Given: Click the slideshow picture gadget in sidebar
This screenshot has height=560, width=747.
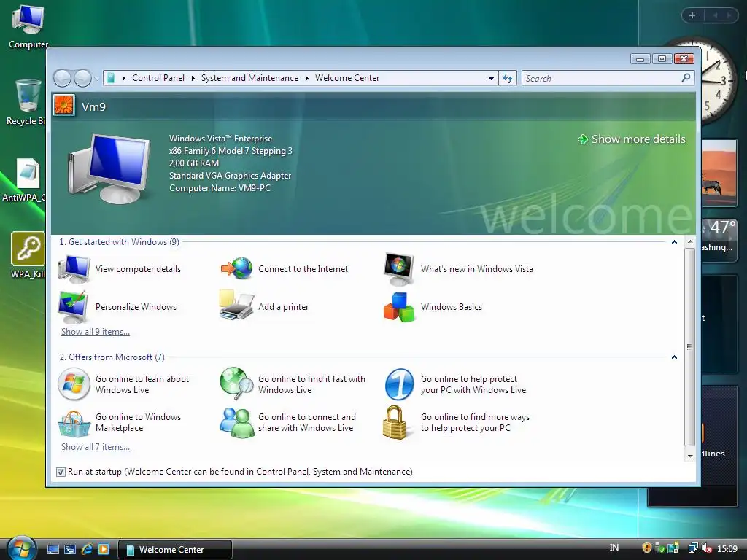Looking at the screenshot, I should [x=719, y=173].
